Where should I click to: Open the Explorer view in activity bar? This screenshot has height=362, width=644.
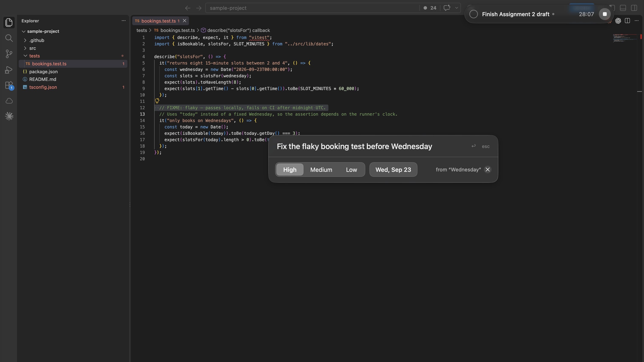point(9,23)
